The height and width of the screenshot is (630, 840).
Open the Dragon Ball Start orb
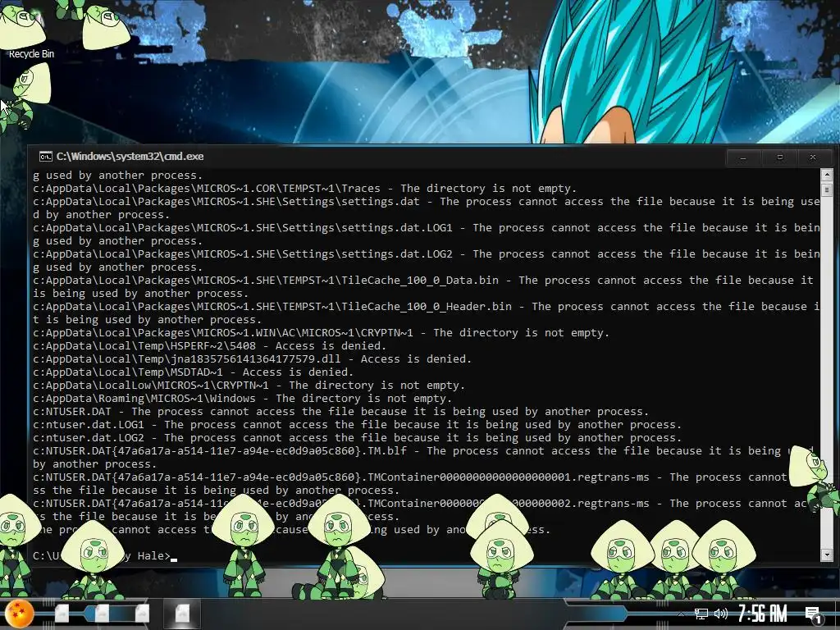[x=20, y=614]
